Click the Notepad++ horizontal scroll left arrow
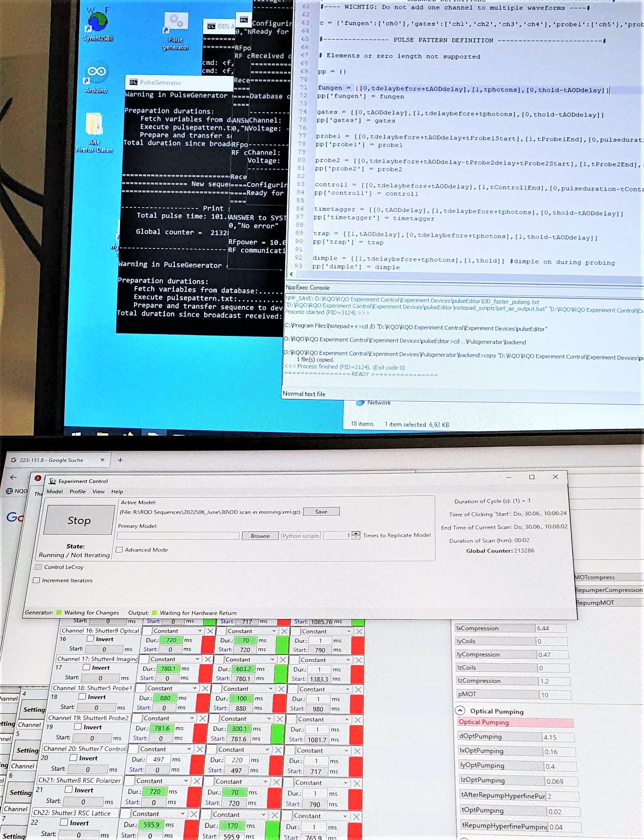Screen dimensions: 644x840 coord(291,274)
